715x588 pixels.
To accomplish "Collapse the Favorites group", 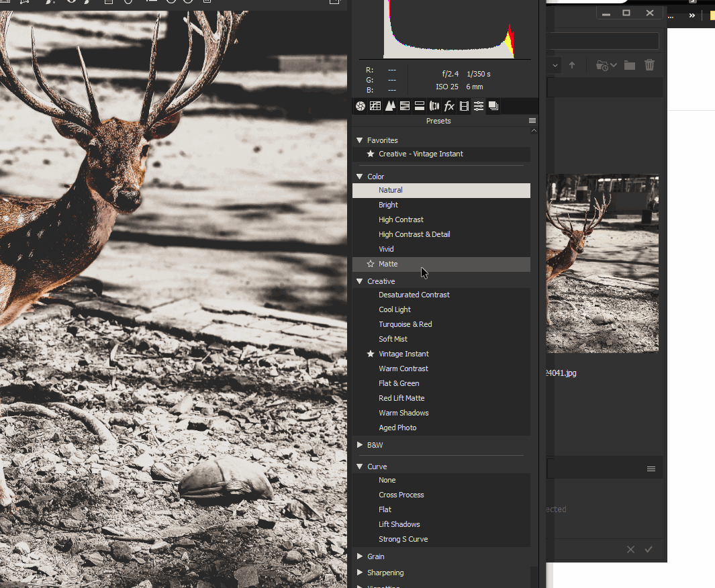I will pyautogui.click(x=359, y=140).
